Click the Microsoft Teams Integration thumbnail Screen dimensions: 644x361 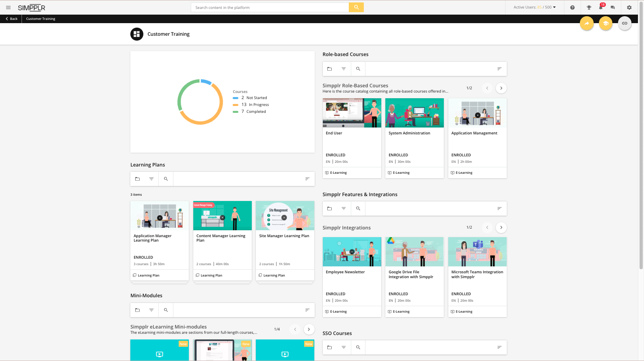click(478, 252)
